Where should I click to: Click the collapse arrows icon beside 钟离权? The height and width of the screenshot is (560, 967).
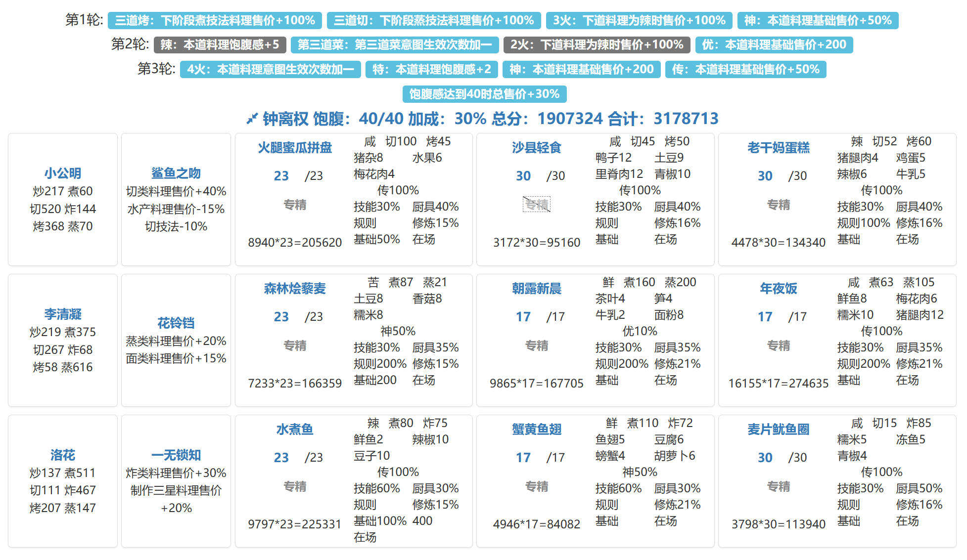pos(252,119)
